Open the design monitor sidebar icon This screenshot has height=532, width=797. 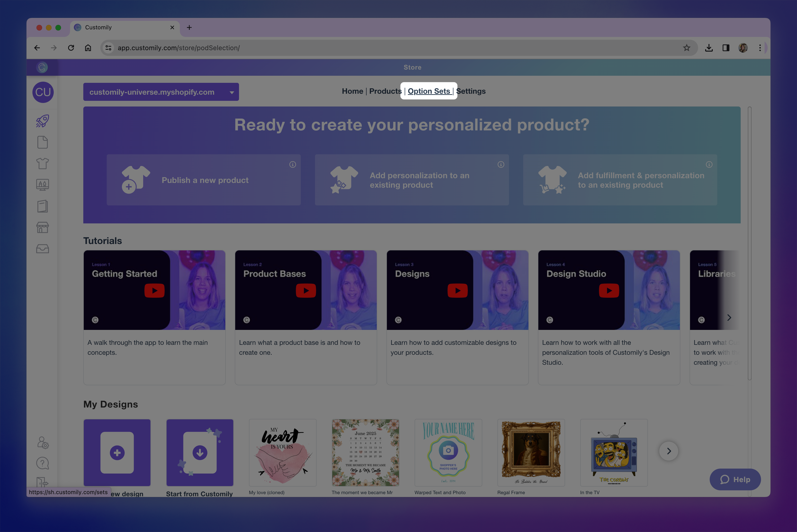coord(43,185)
